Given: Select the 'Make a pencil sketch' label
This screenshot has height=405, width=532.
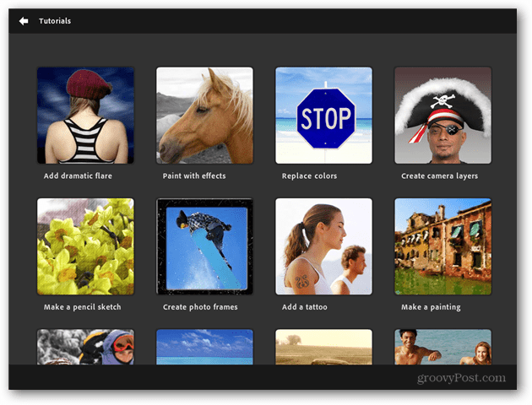Looking at the screenshot, I should [x=82, y=307].
